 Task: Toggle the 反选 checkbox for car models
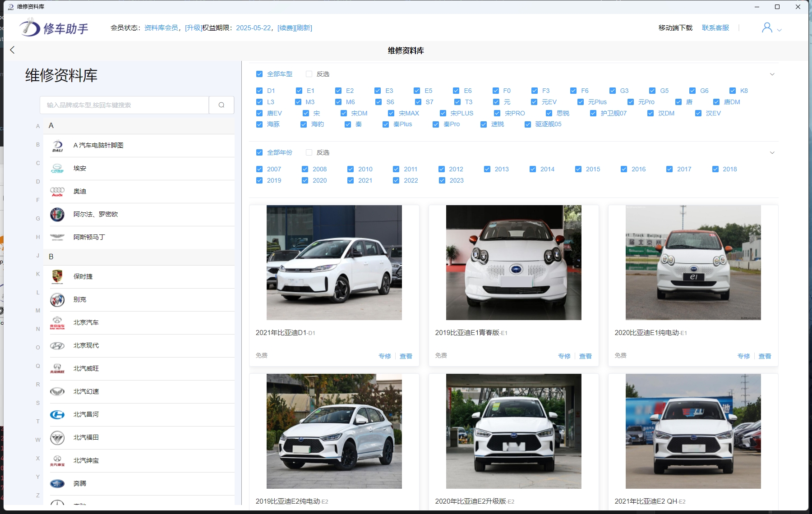[x=309, y=74]
